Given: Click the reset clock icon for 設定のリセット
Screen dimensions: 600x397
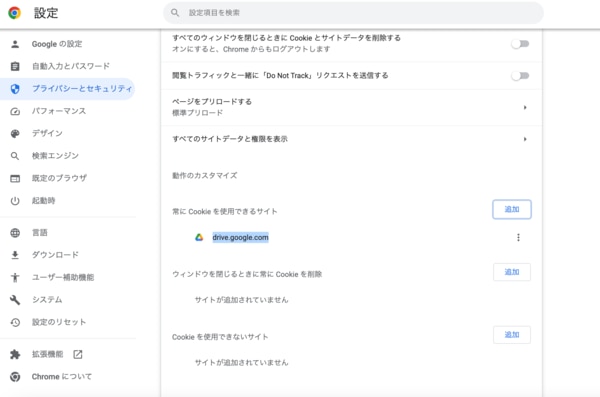Looking at the screenshot, I should (15, 322).
